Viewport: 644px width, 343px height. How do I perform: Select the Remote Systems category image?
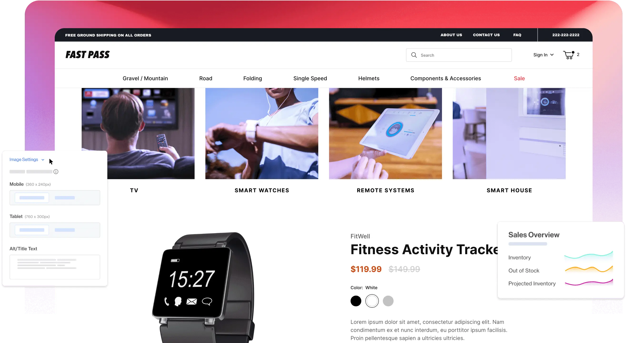click(386, 133)
